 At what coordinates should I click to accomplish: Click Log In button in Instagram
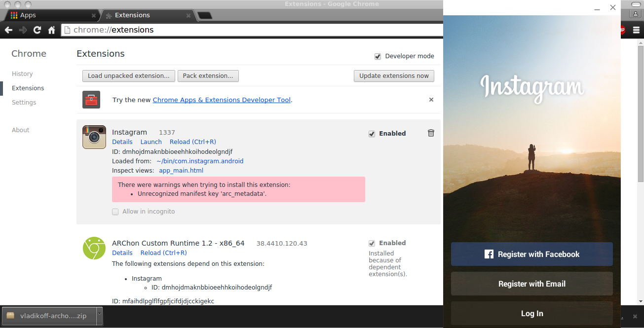point(532,313)
